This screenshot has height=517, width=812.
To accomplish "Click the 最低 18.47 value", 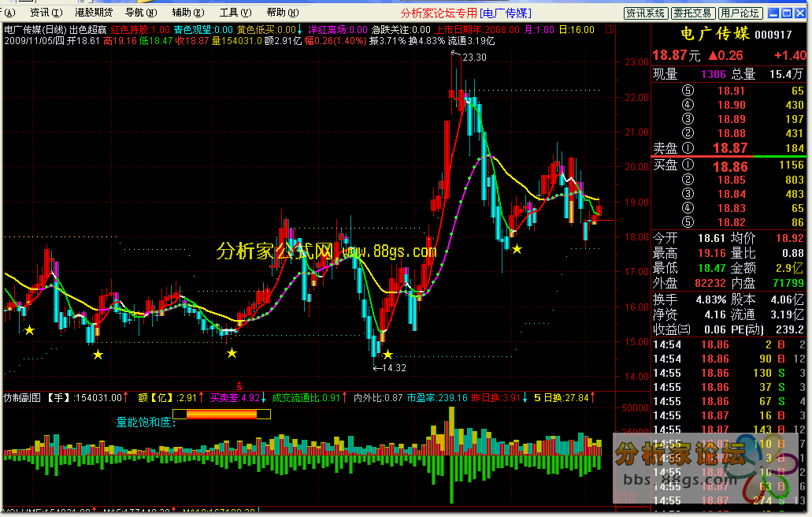I will 711,268.
